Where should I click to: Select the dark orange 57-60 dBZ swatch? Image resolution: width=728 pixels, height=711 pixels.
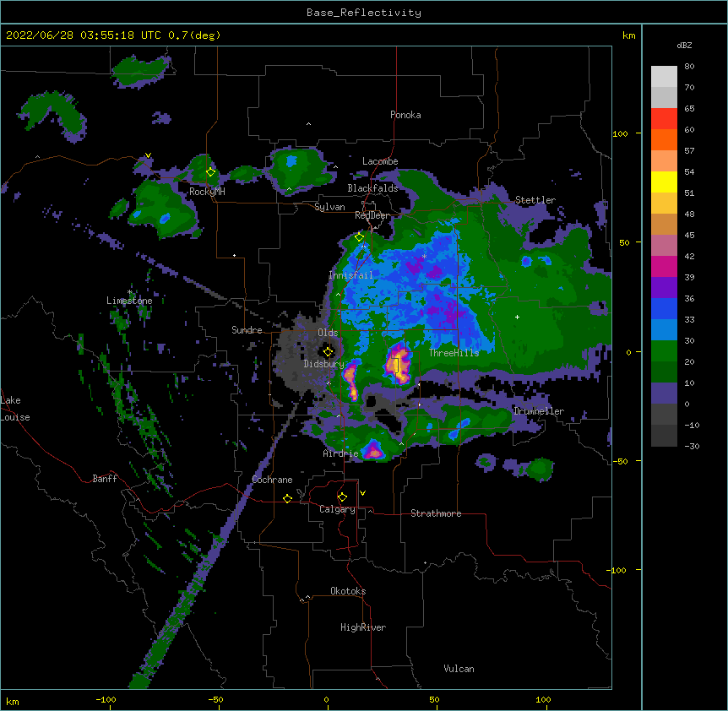click(x=664, y=139)
